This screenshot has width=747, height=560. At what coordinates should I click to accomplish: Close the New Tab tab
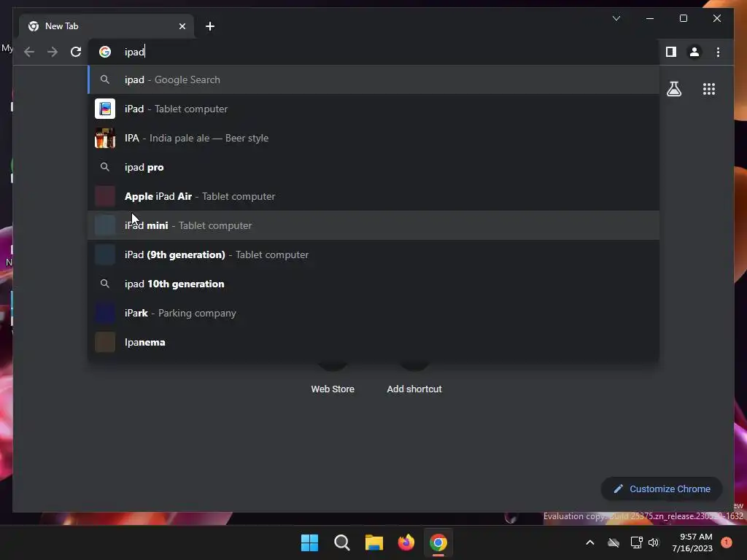coord(182,26)
